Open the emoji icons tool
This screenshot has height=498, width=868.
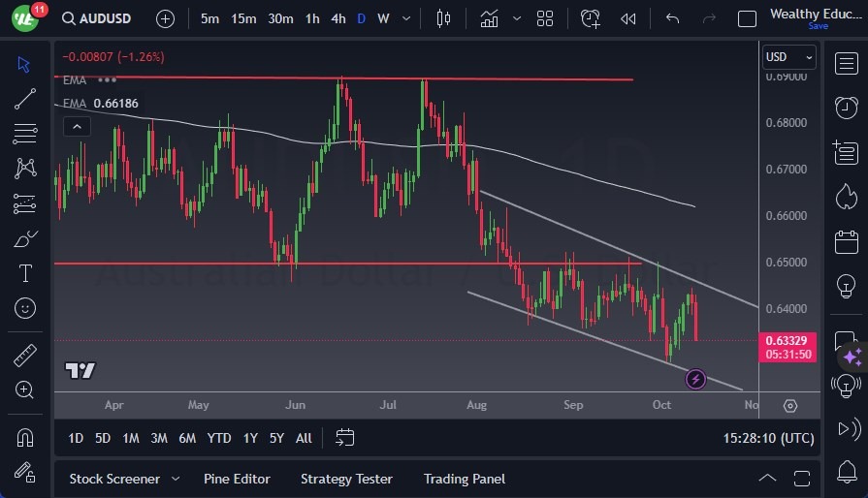25,308
